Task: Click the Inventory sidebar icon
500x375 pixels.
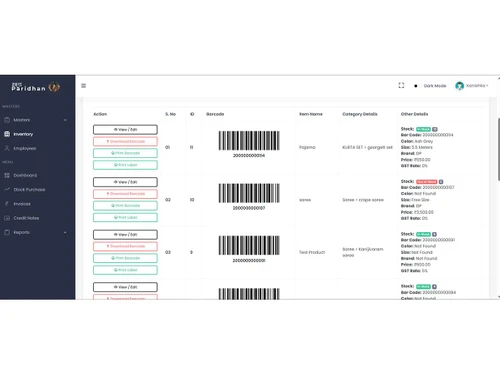Action: (x=7, y=134)
